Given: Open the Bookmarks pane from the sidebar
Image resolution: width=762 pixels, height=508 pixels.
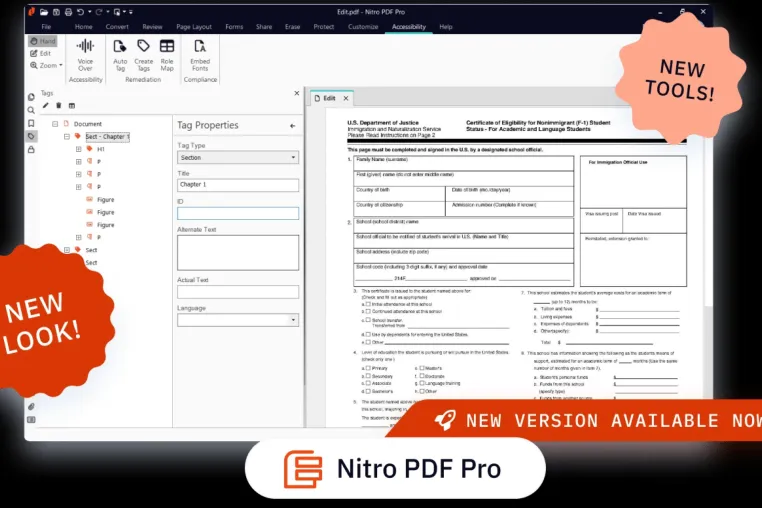Looking at the screenshot, I should tap(31, 123).
